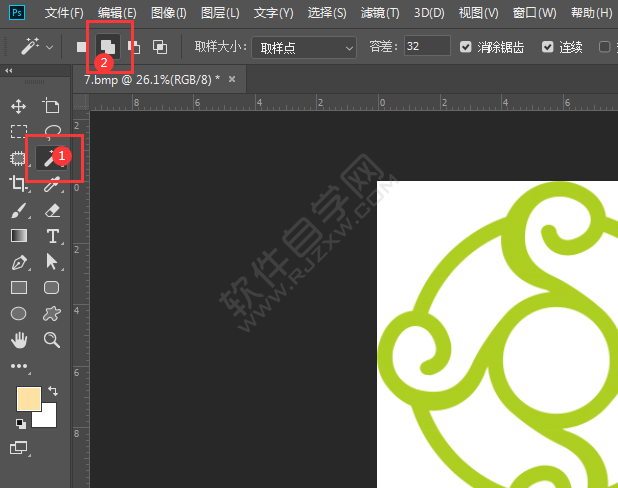The height and width of the screenshot is (488, 618).
Task: Click the foreground color swatch
Action: pos(28,399)
